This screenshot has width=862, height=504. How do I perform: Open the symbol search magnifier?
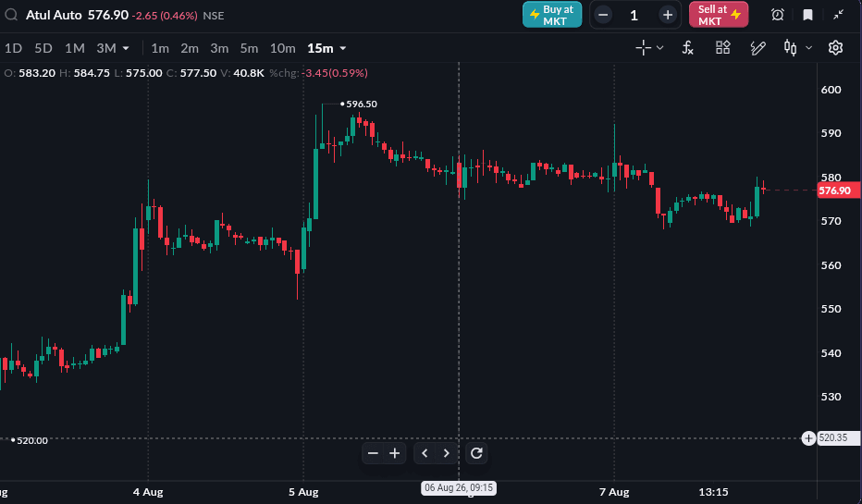pos(11,15)
